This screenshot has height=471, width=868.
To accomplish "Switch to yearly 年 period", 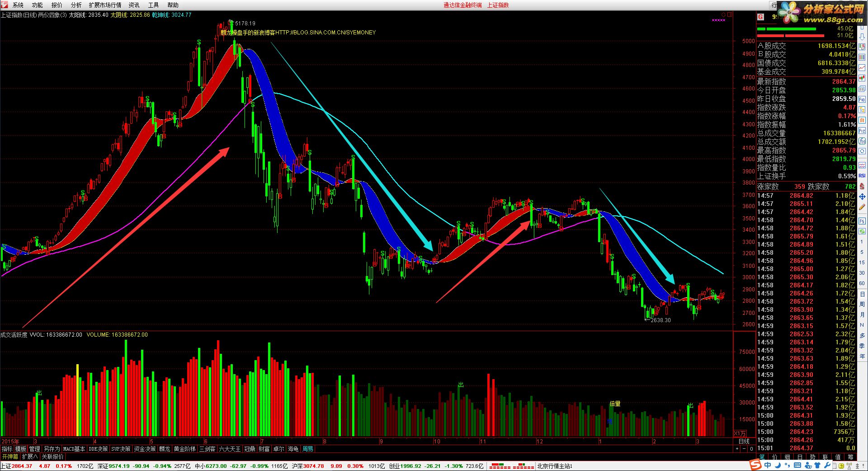I will (x=862, y=356).
